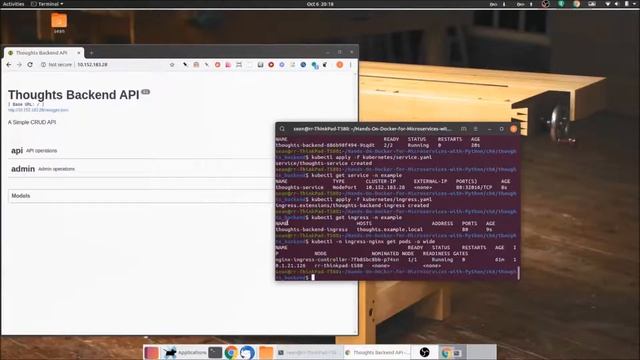Click 'kubectl get ingress -n example' command text
The width and height of the screenshot is (640, 360).
356,218
